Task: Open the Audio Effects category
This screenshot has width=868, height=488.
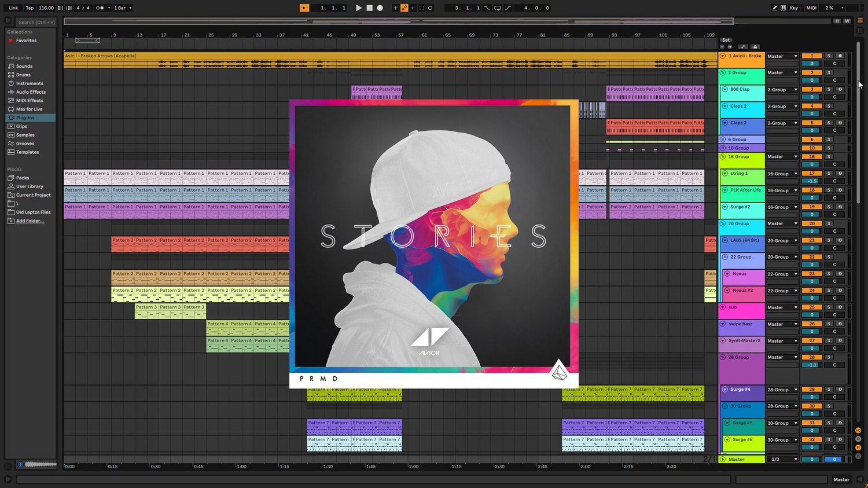Action: tap(31, 92)
